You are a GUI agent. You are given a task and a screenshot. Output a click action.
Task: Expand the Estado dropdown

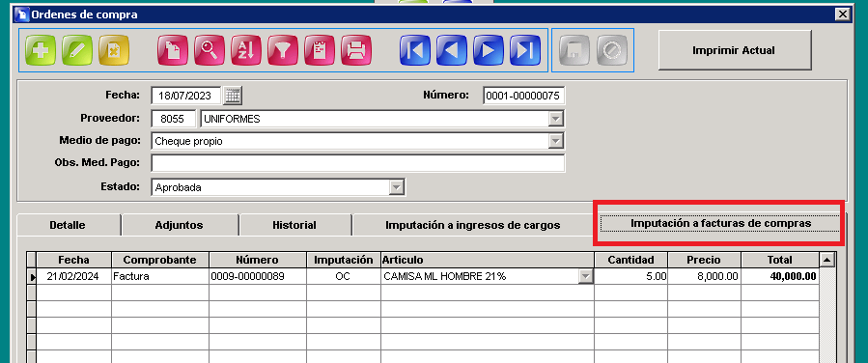(x=397, y=187)
